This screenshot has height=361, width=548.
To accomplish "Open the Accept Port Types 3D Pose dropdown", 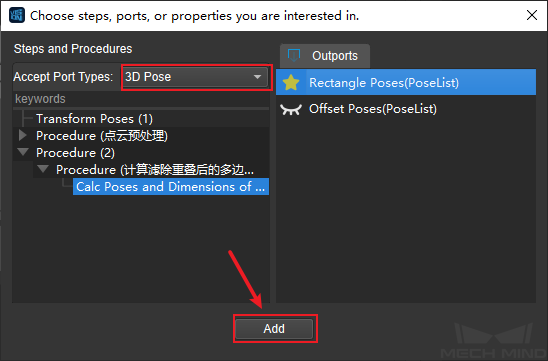I will [196, 77].
